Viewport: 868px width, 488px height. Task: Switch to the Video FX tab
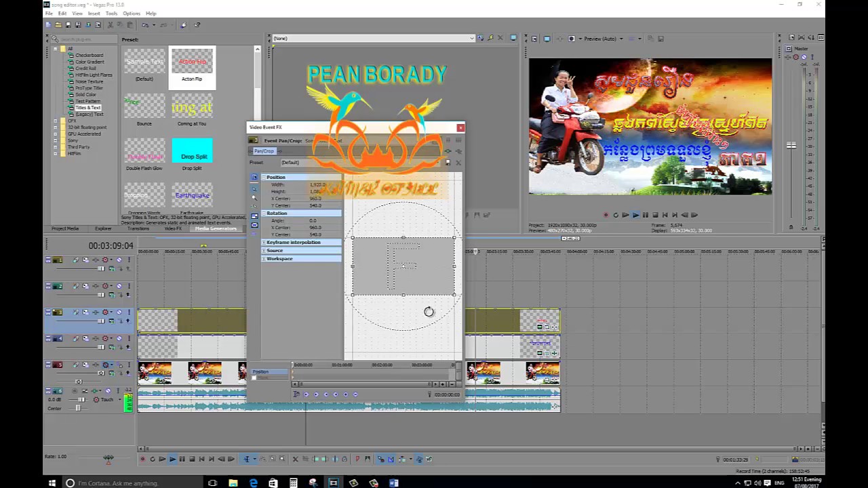coord(173,228)
